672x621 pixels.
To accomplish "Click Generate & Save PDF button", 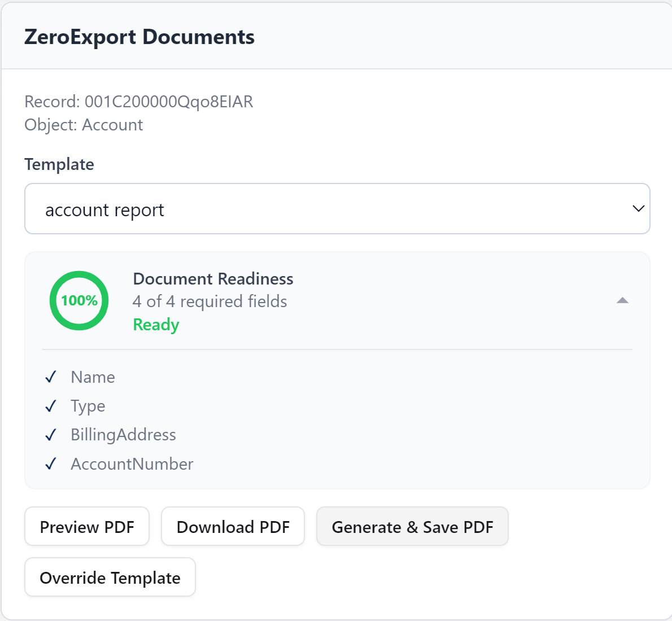I will point(412,527).
